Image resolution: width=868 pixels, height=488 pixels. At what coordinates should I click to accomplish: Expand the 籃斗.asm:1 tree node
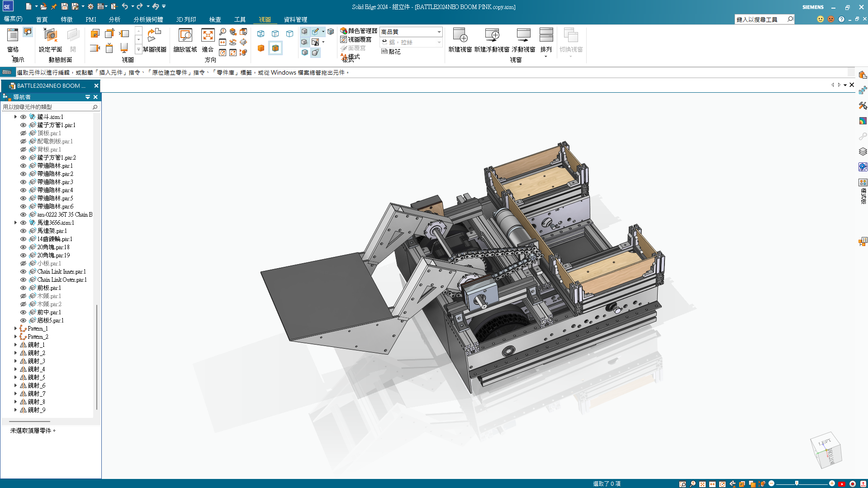[x=15, y=117]
